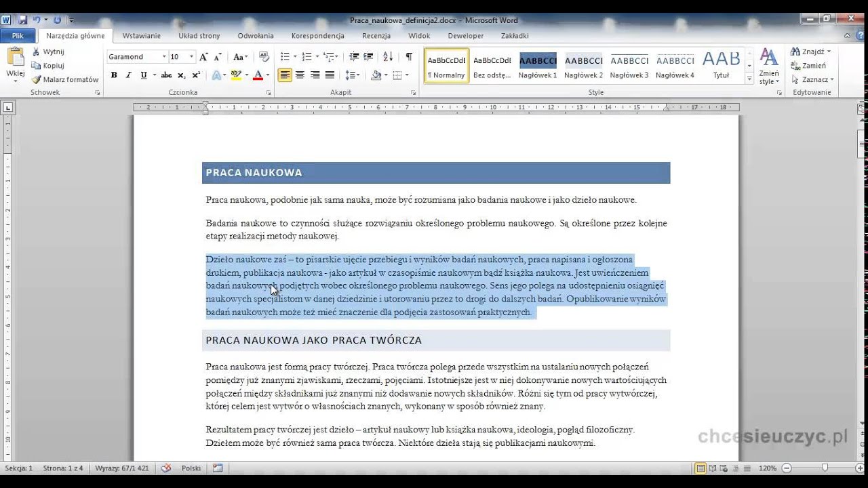This screenshot has width=868, height=488.
Task: Apply red font color
Action: click(x=258, y=75)
